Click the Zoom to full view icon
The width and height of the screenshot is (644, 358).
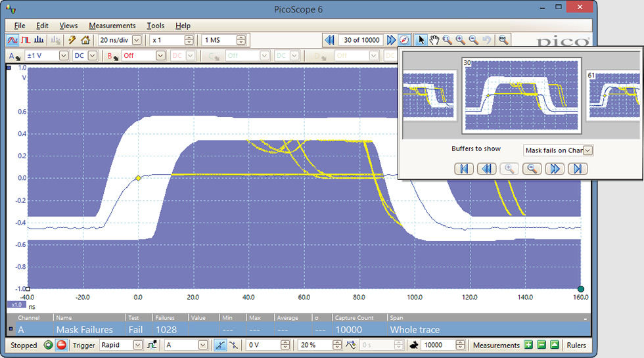click(503, 40)
